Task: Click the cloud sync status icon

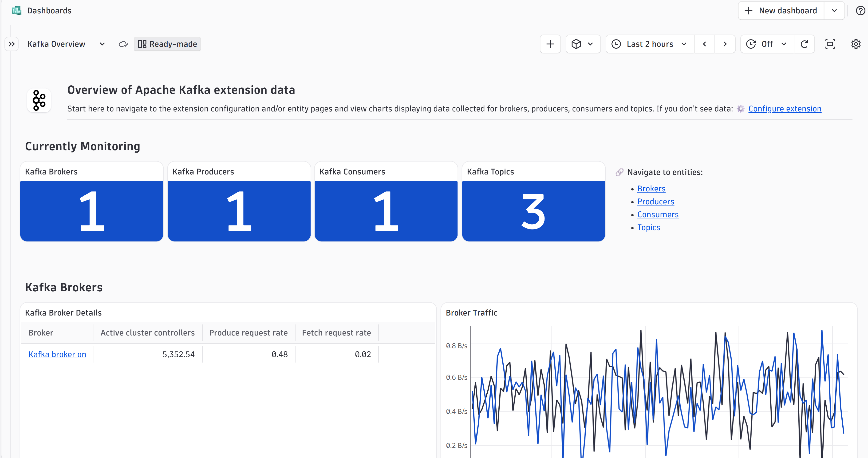Action: 123,44
